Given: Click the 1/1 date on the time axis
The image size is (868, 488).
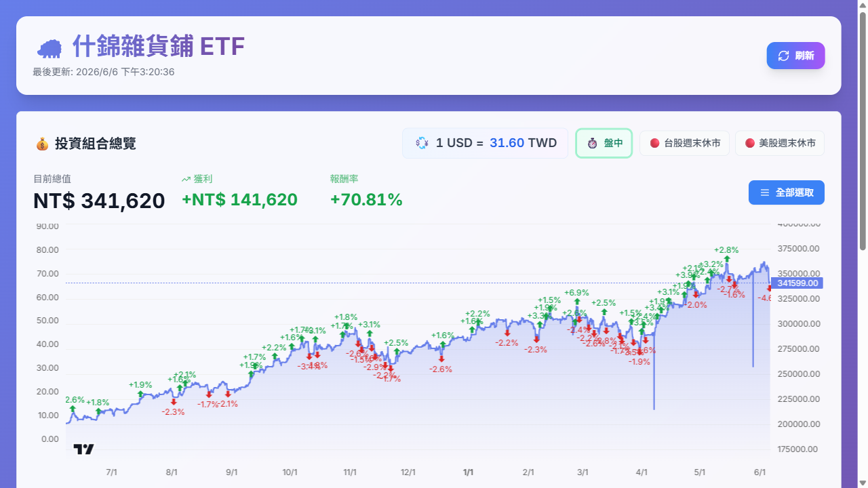Looking at the screenshot, I should coord(468,472).
